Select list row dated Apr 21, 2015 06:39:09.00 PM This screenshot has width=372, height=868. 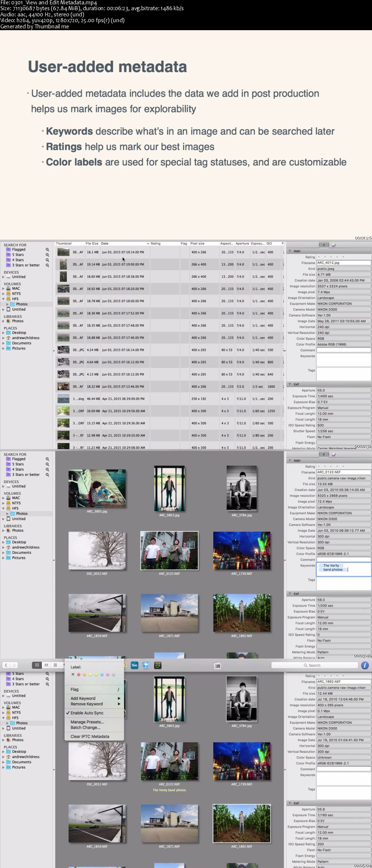click(170, 399)
